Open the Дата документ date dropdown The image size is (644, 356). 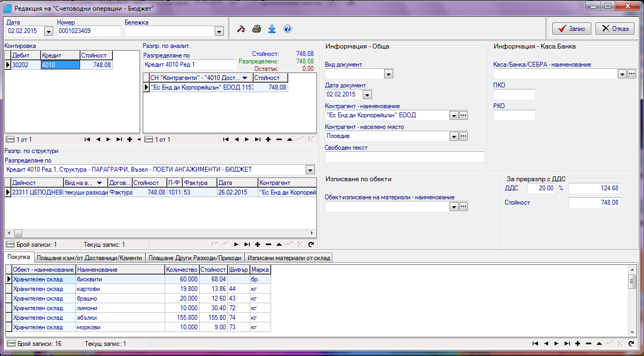(x=367, y=95)
